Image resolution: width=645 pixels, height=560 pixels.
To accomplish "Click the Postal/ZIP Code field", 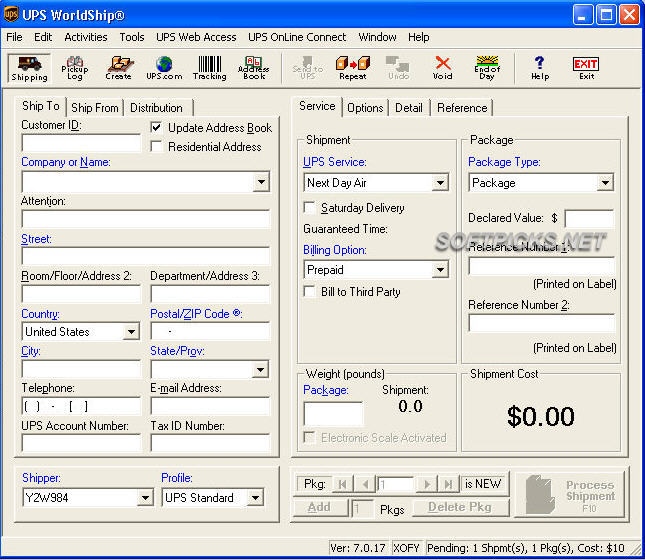I will point(210,332).
